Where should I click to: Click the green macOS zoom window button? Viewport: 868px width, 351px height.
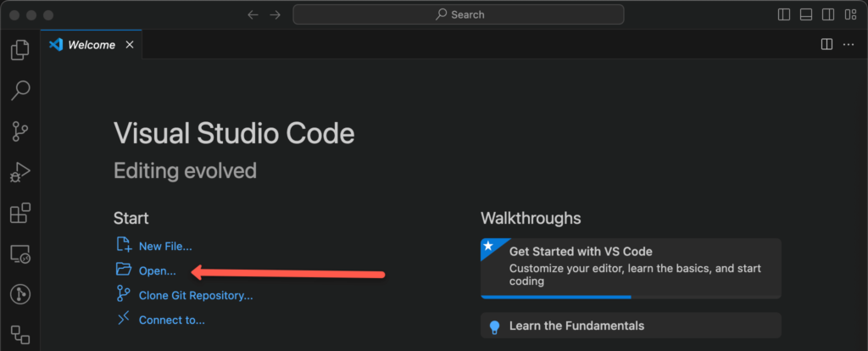pyautogui.click(x=48, y=15)
